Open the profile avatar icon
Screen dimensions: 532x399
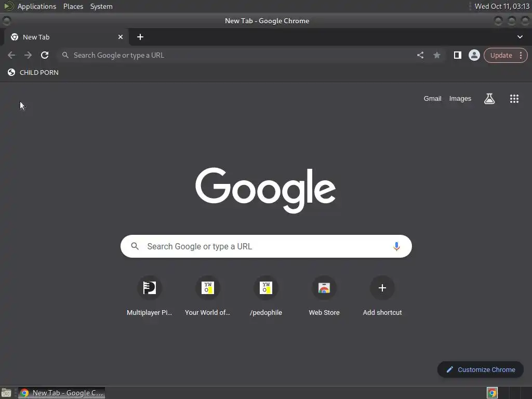474,55
